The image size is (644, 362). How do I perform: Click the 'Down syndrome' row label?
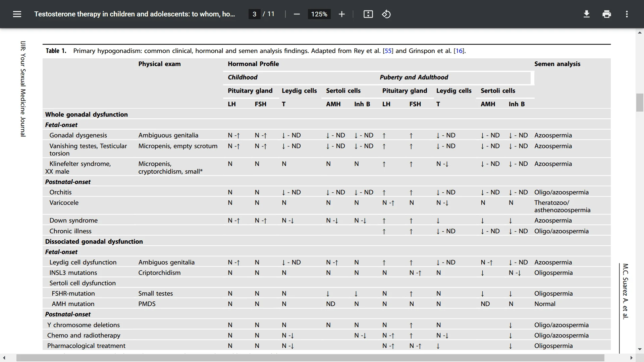(x=73, y=220)
